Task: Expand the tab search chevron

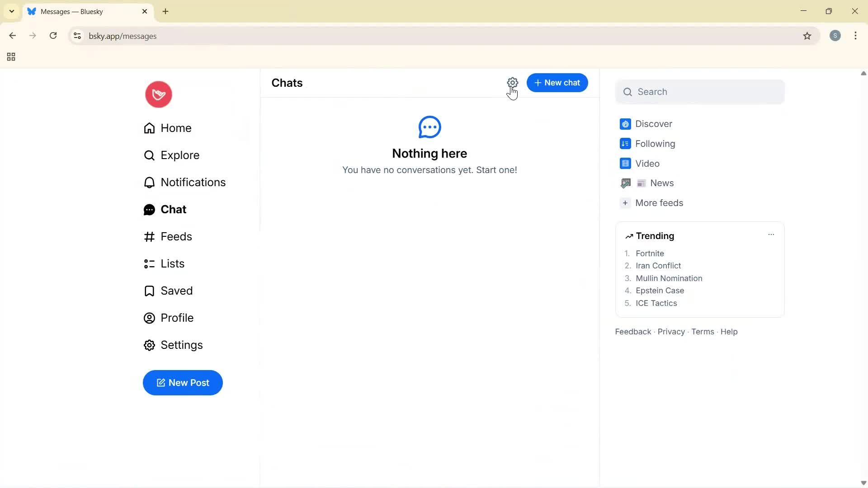Action: tap(11, 11)
